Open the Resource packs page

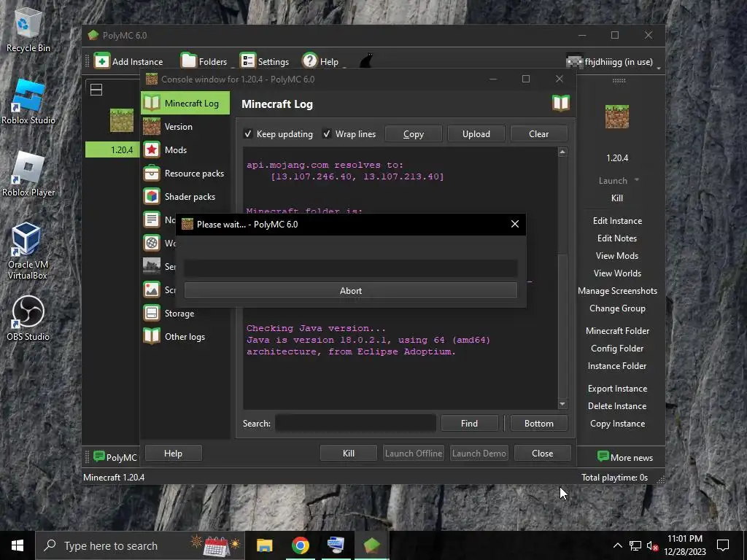click(185, 173)
